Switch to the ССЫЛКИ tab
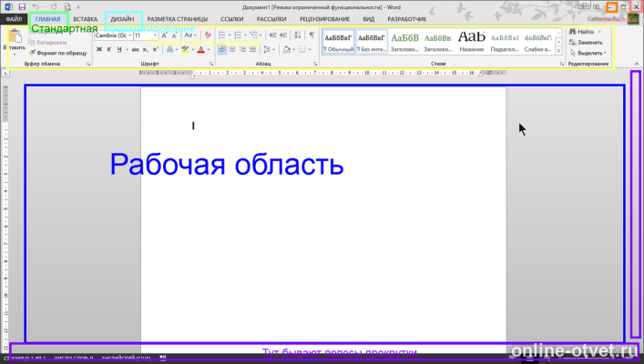644x364 pixels. click(x=232, y=19)
